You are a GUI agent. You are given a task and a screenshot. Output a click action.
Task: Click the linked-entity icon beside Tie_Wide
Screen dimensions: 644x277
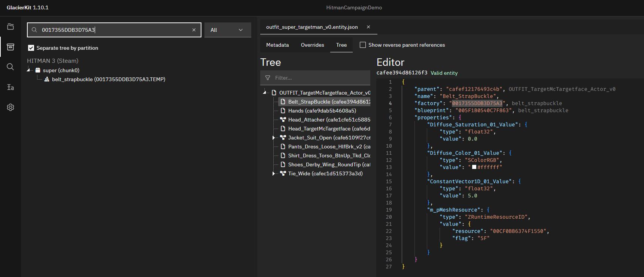(x=283, y=173)
